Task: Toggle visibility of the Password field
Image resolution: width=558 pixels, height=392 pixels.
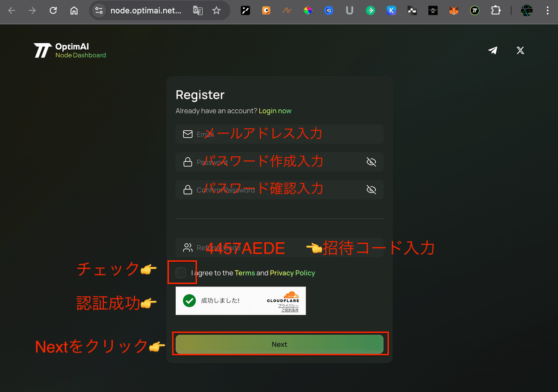Action: pos(371,162)
